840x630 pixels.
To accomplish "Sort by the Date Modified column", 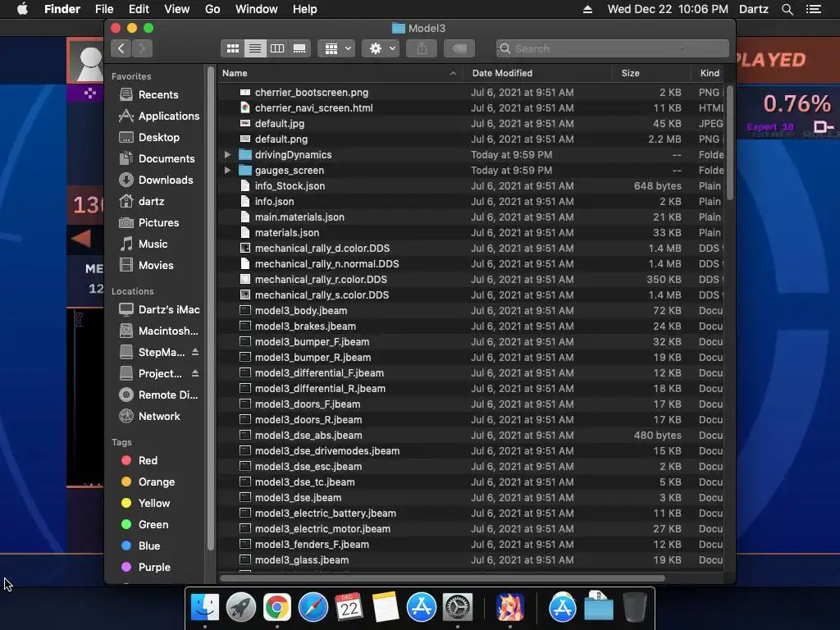I will click(537, 73).
